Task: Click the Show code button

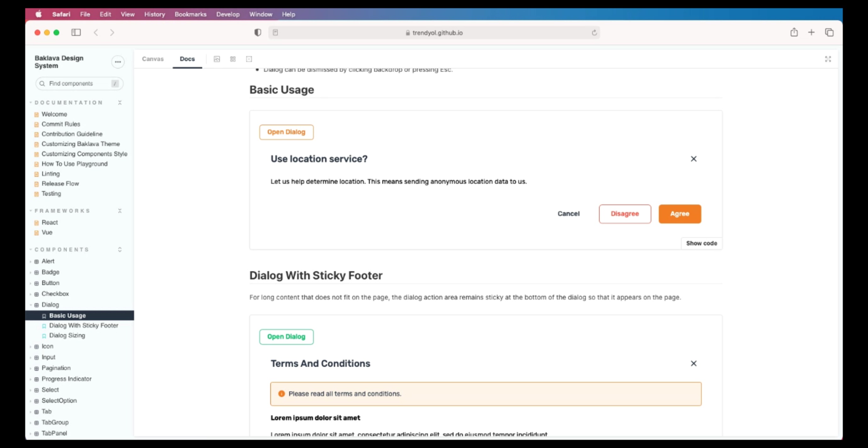Action: coord(701,243)
